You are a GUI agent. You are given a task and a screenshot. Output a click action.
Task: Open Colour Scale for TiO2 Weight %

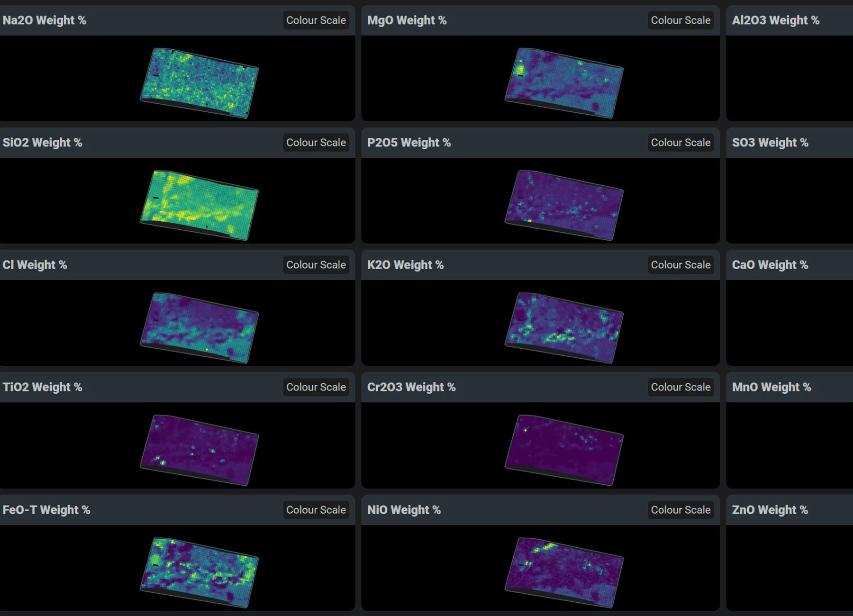click(316, 387)
